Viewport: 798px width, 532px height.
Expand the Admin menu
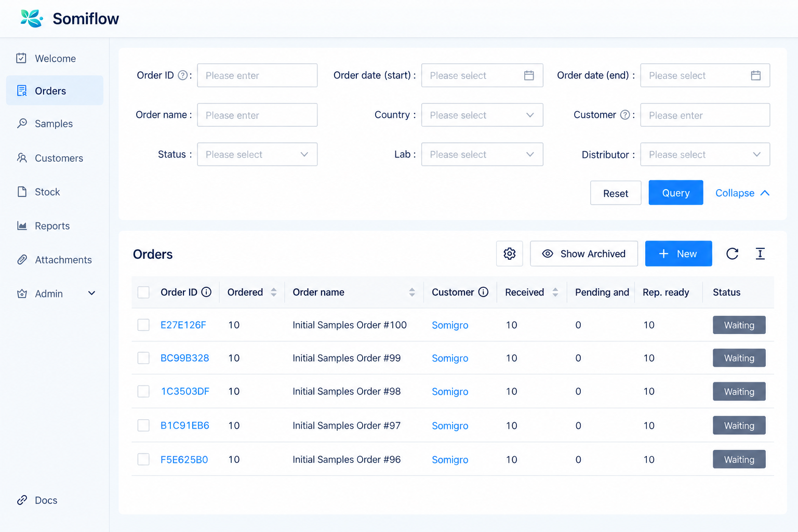55,294
